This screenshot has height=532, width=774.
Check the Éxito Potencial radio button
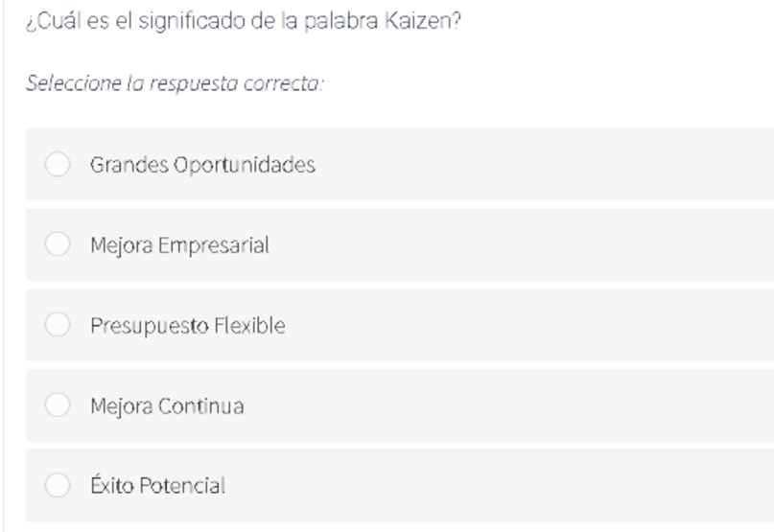click(58, 485)
